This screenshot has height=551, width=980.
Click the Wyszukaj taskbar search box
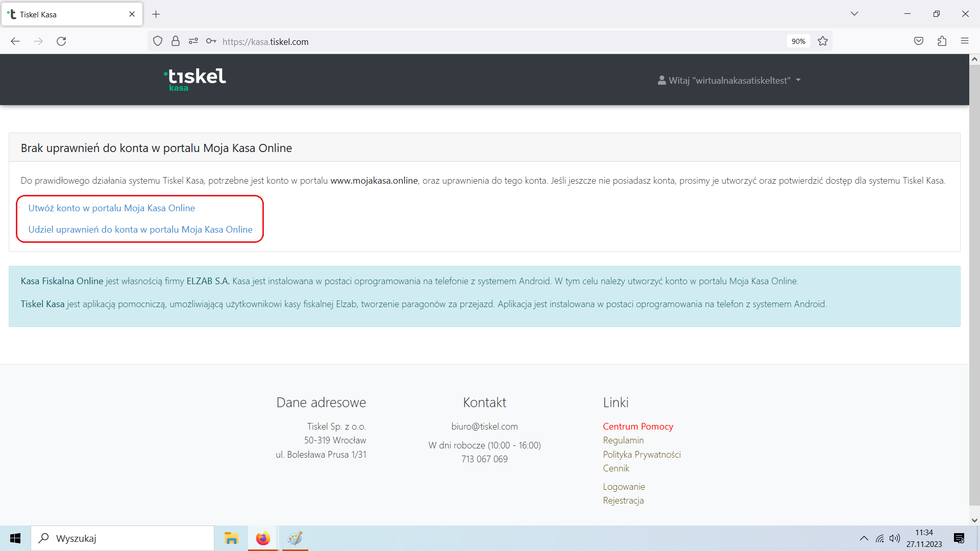(122, 538)
